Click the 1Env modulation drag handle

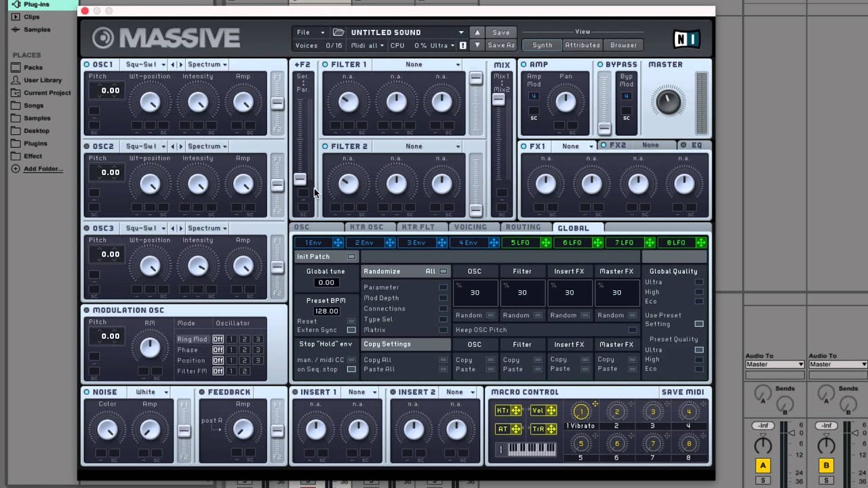338,243
